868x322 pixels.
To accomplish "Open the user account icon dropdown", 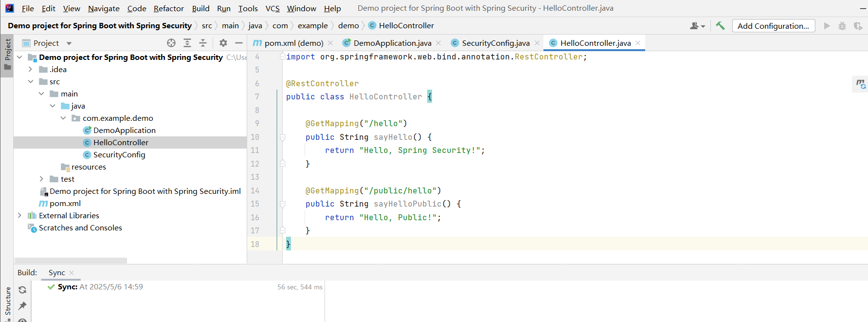I will tap(697, 26).
